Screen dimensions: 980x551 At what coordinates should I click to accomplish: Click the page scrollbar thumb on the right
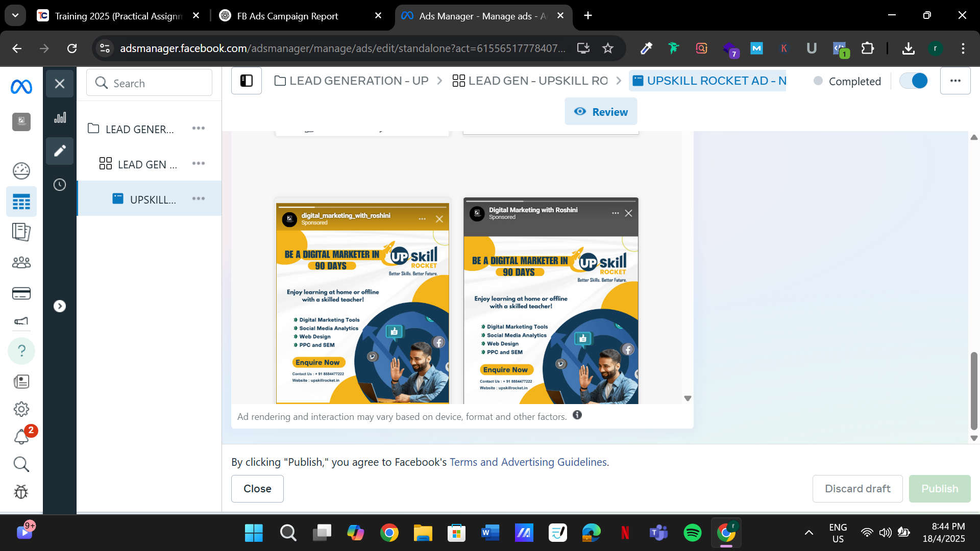[x=974, y=391]
